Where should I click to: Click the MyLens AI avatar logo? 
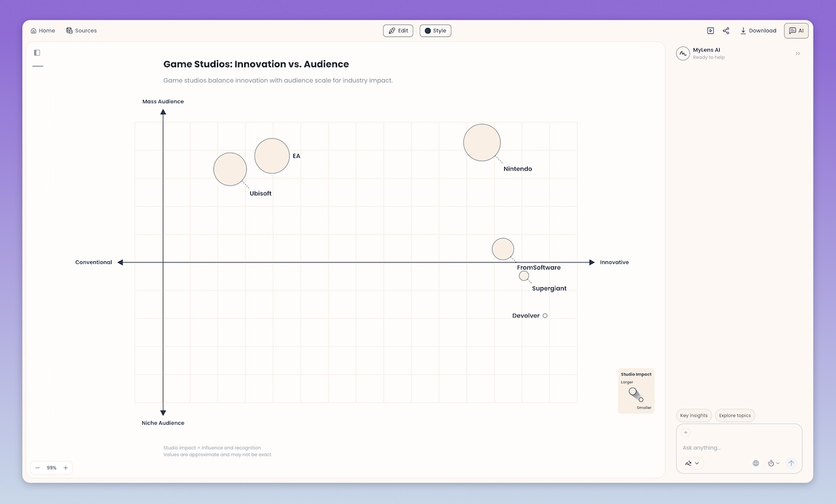(683, 54)
